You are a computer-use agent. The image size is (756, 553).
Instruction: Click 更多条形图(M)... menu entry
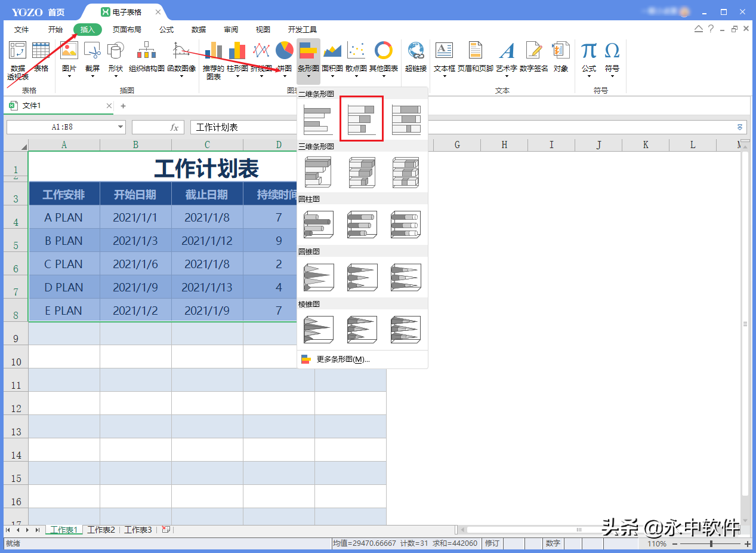(x=342, y=360)
